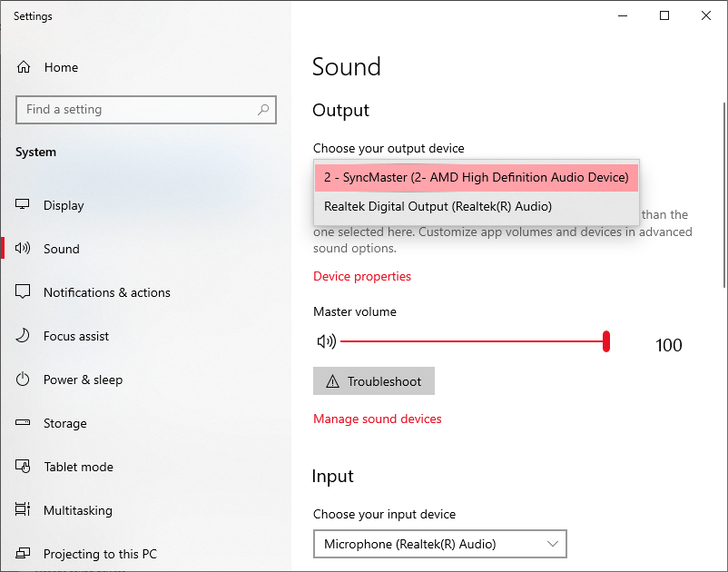Click the Display monitor icon
This screenshot has height=572, width=728.
pos(24,205)
